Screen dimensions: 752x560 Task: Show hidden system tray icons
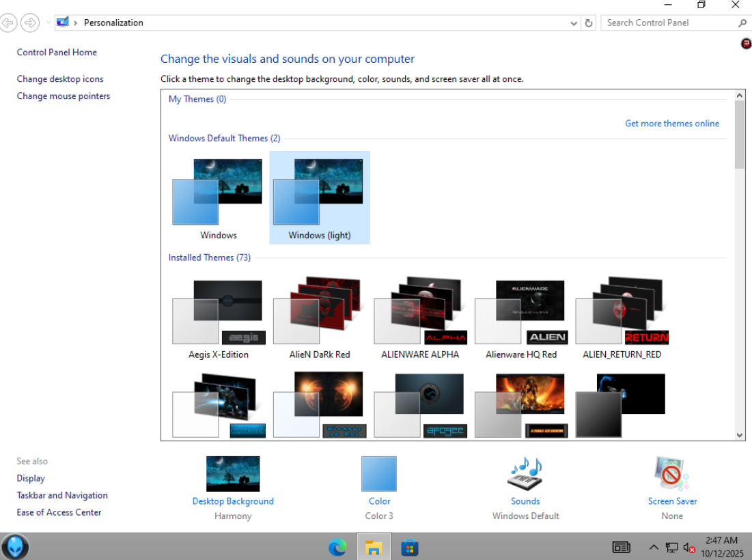point(654,547)
